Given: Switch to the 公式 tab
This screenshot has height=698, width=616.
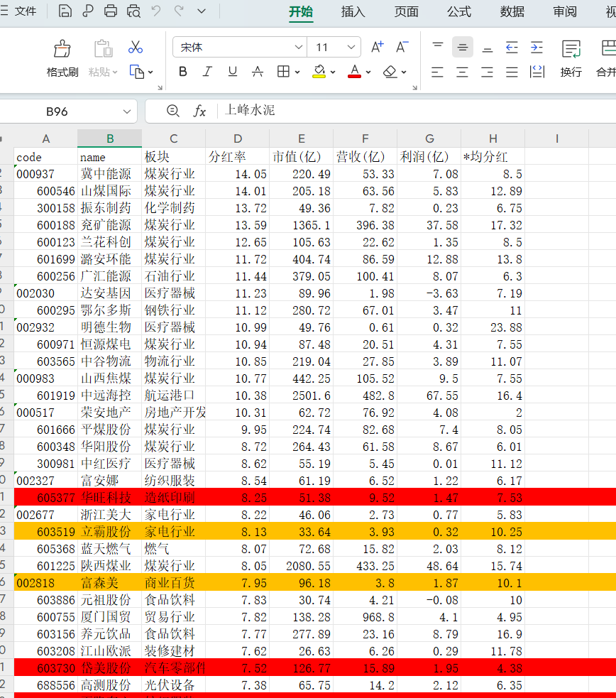Looking at the screenshot, I should tap(459, 11).
